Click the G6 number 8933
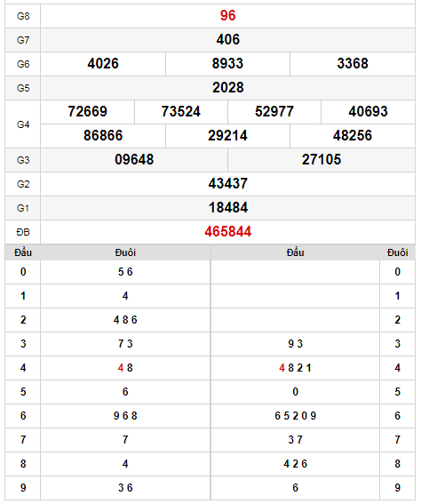This screenshot has width=421, height=504. point(227,64)
